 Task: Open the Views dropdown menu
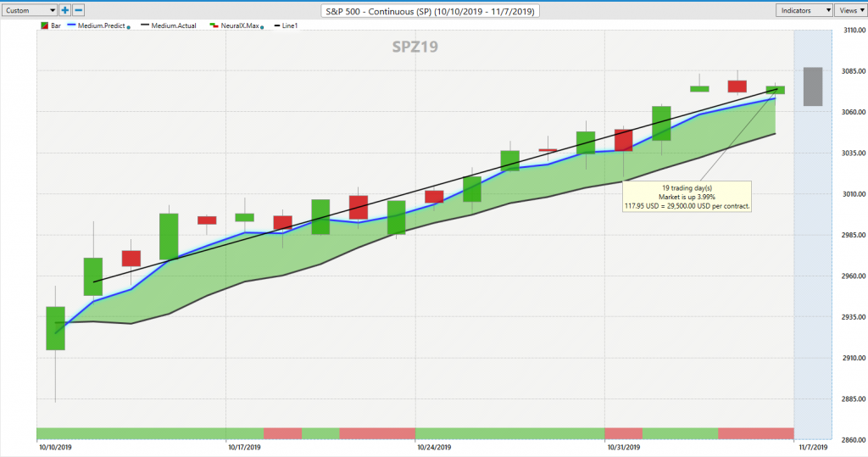(x=851, y=10)
